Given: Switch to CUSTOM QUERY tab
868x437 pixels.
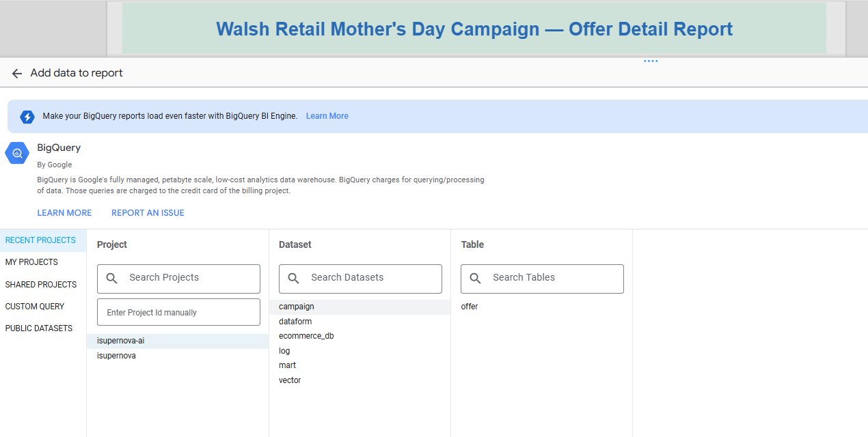Looking at the screenshot, I should click(x=43, y=307).
